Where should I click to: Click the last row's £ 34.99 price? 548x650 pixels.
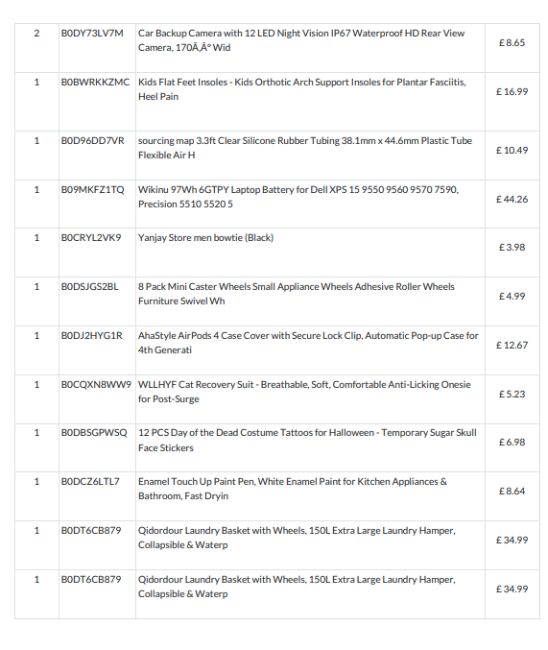coord(512,589)
